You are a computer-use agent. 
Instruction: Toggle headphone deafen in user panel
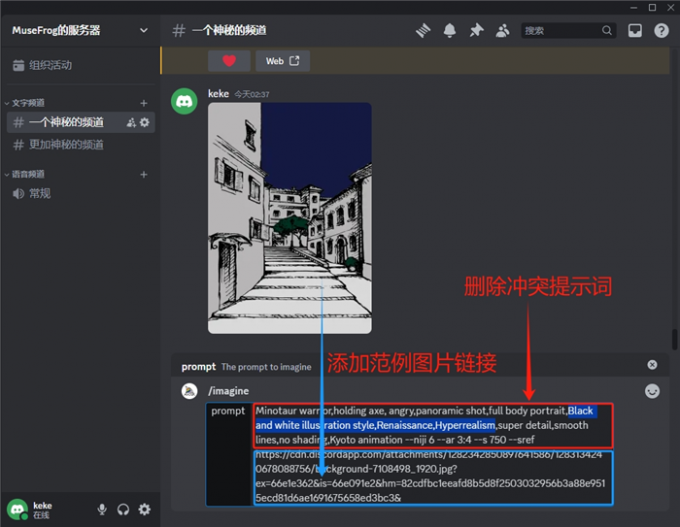[123, 509]
